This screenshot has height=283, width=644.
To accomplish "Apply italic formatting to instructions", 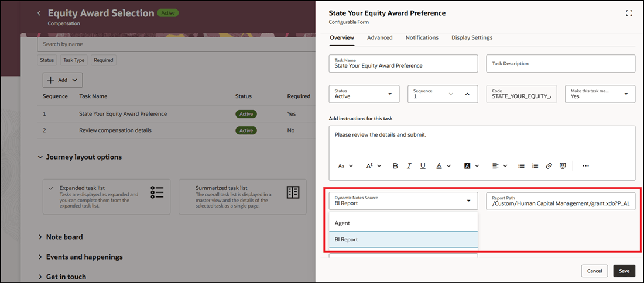I will coord(409,166).
